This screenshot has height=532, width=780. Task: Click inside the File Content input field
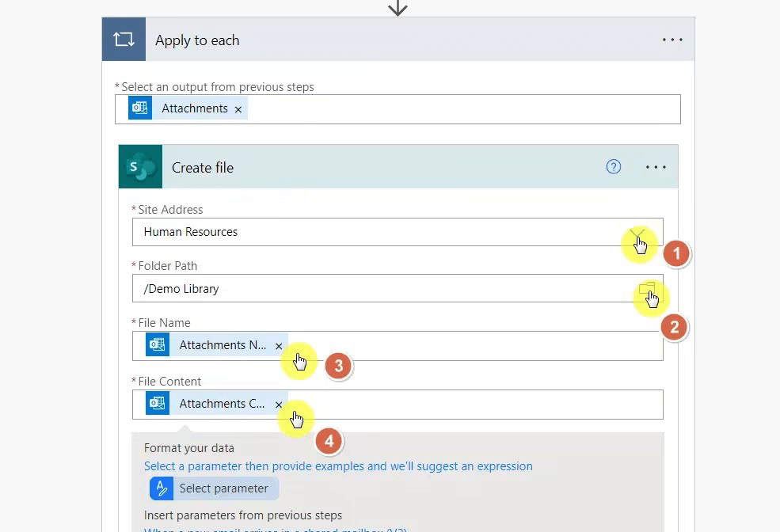(475, 405)
